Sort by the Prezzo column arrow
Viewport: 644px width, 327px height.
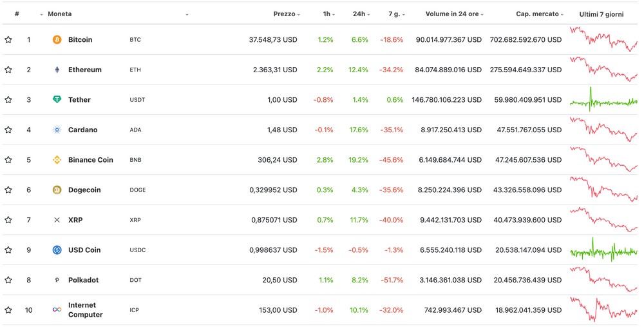tap(299, 14)
